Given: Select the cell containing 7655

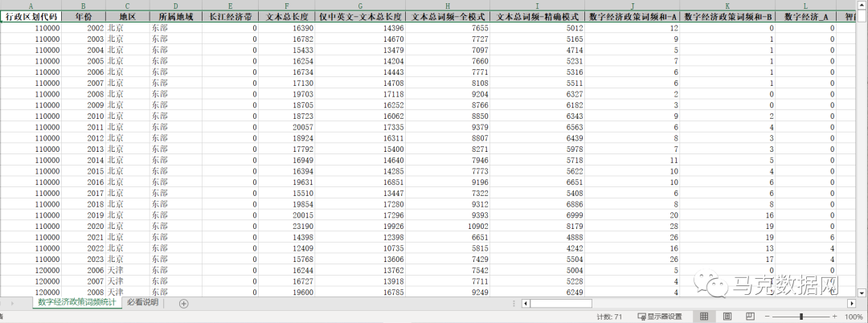Looking at the screenshot, I should [x=448, y=27].
